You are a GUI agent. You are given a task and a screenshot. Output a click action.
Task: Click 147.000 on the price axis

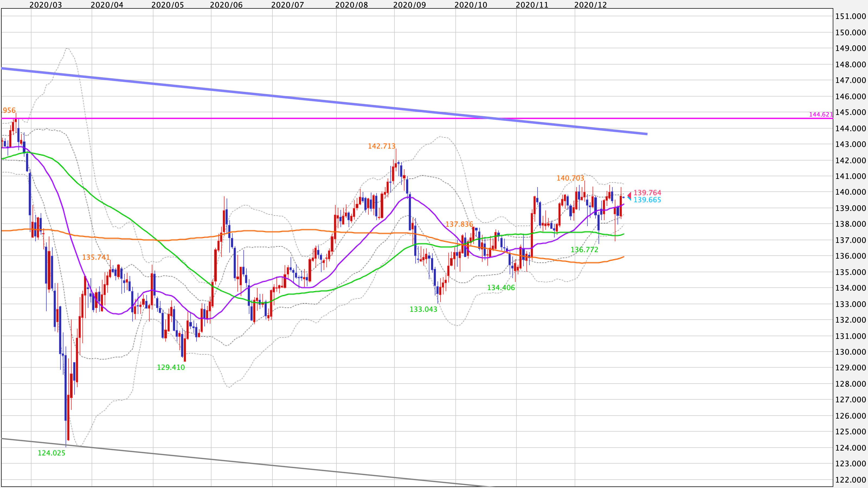tap(850, 80)
